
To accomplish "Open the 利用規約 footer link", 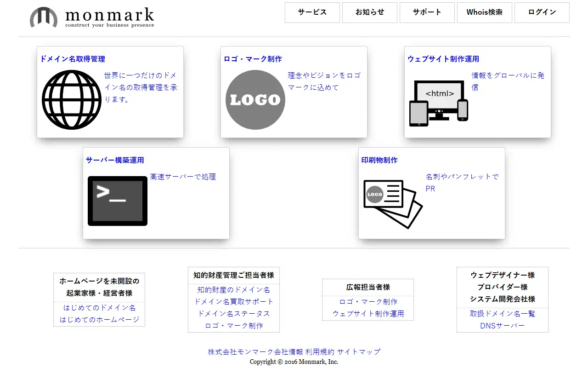I will pos(320,352).
